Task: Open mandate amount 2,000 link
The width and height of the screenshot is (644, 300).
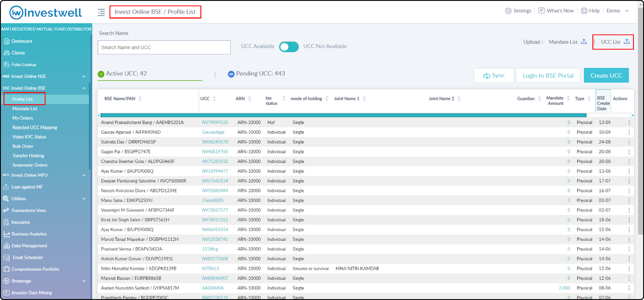Action: [564, 288]
